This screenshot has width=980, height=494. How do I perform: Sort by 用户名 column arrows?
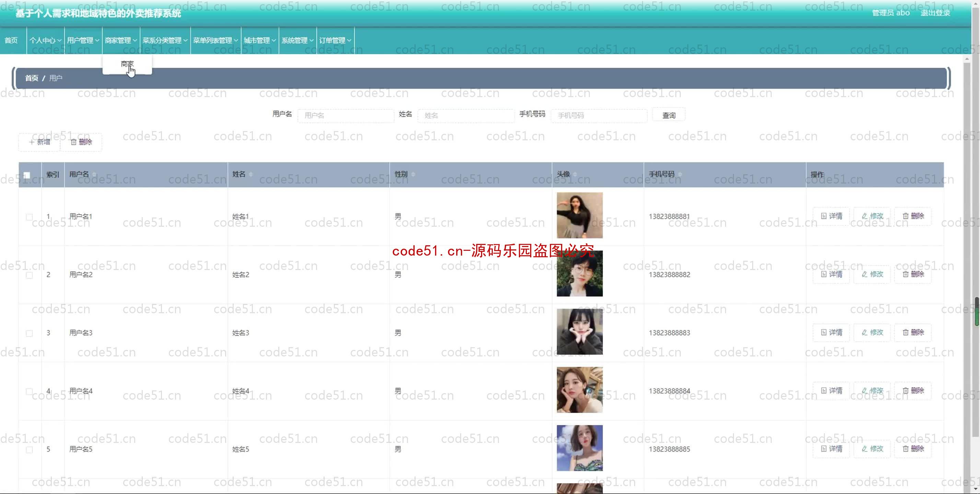pyautogui.click(x=94, y=175)
